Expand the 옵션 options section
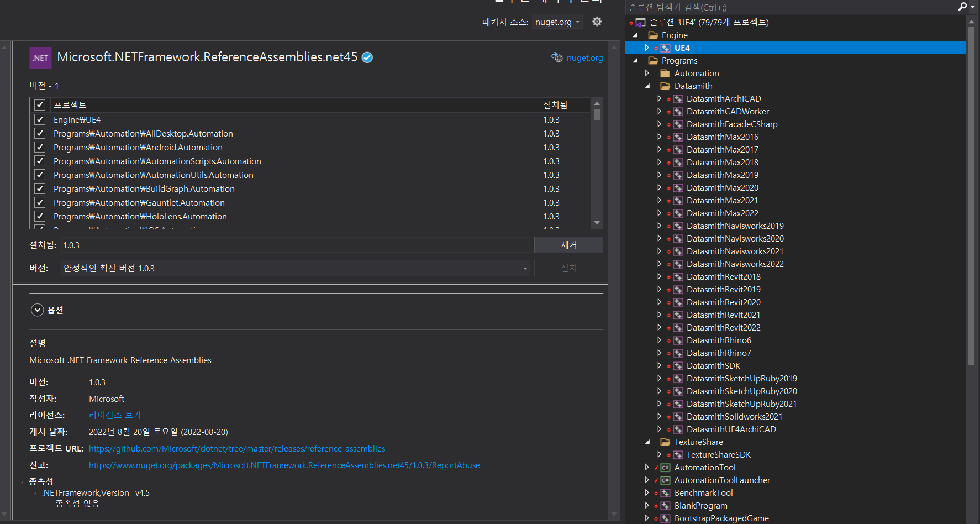The width and height of the screenshot is (980, 524). pyautogui.click(x=37, y=310)
